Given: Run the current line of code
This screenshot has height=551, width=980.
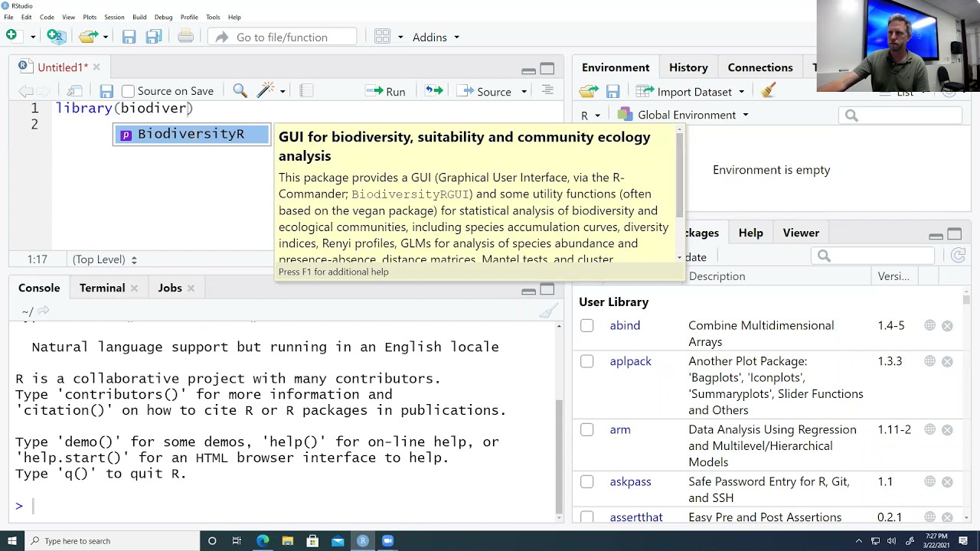Looking at the screenshot, I should [386, 92].
